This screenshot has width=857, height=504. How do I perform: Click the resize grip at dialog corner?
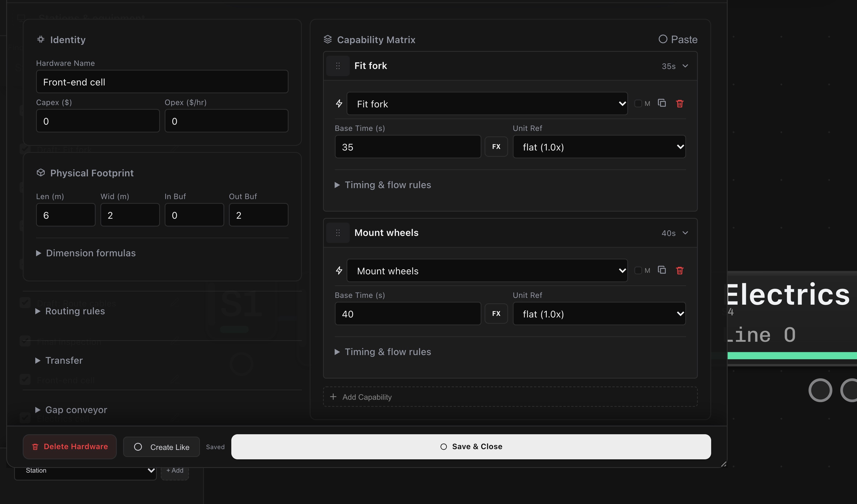pos(724,464)
